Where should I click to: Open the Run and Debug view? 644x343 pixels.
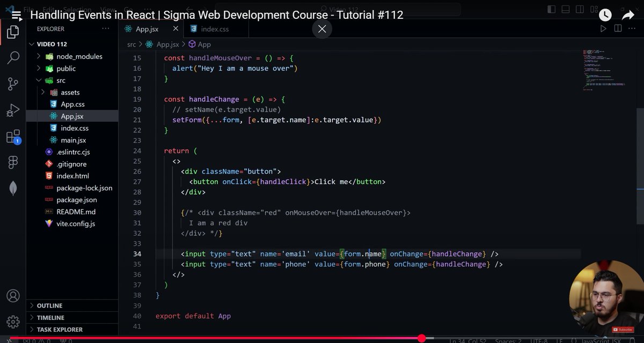pos(13,110)
